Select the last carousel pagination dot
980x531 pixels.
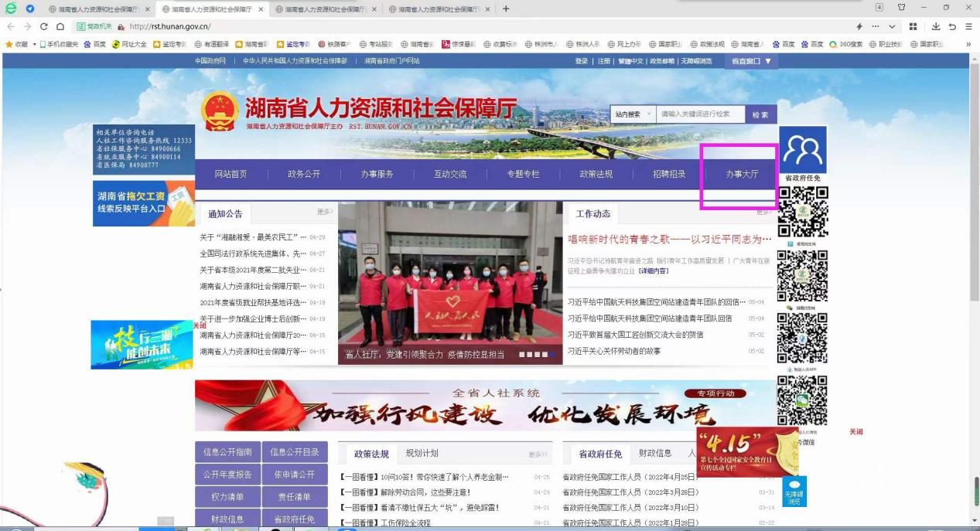click(552, 353)
